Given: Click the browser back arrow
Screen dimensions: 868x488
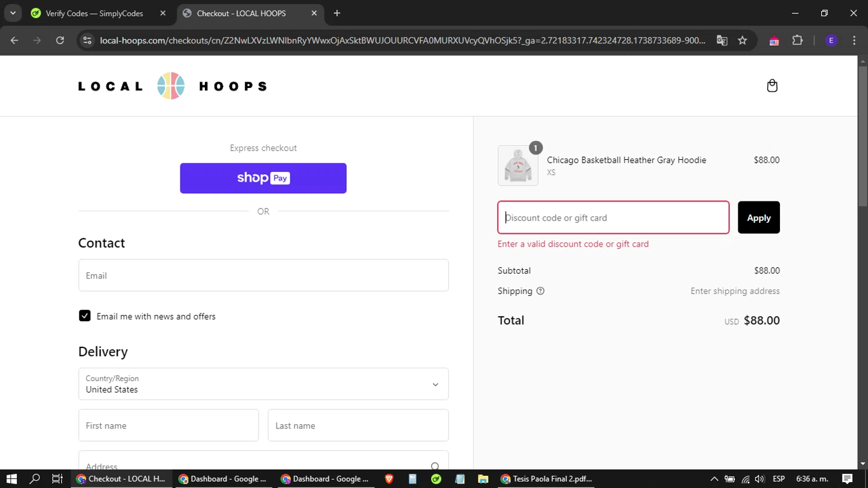Looking at the screenshot, I should (x=14, y=40).
